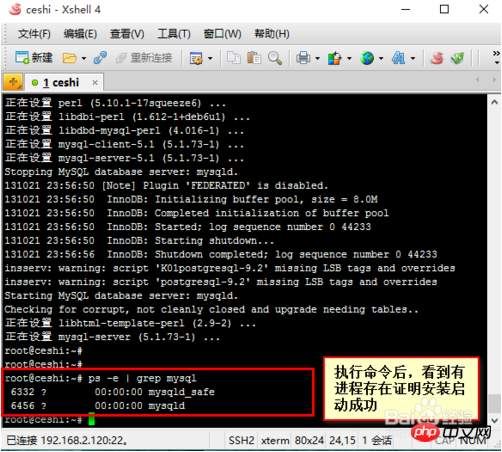Select the 1 ceshi session tab
The height and width of the screenshot is (452, 502).
[x=61, y=82]
